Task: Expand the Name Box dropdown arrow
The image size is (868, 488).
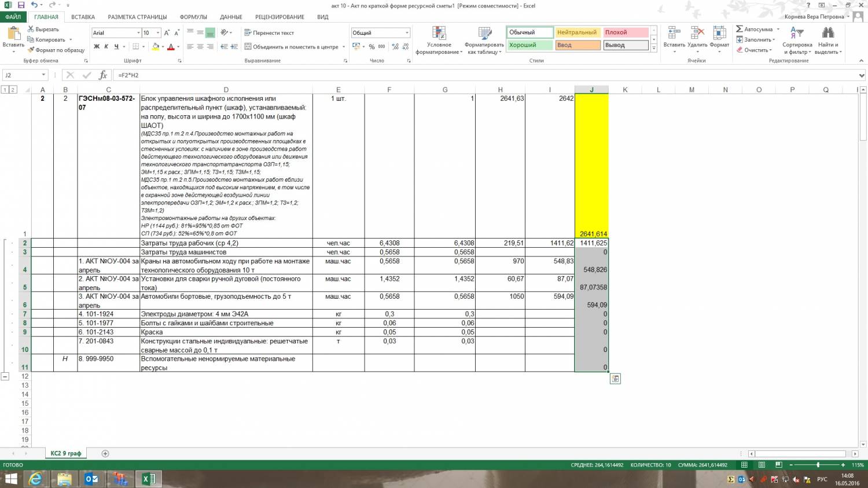Action: pyautogui.click(x=43, y=75)
